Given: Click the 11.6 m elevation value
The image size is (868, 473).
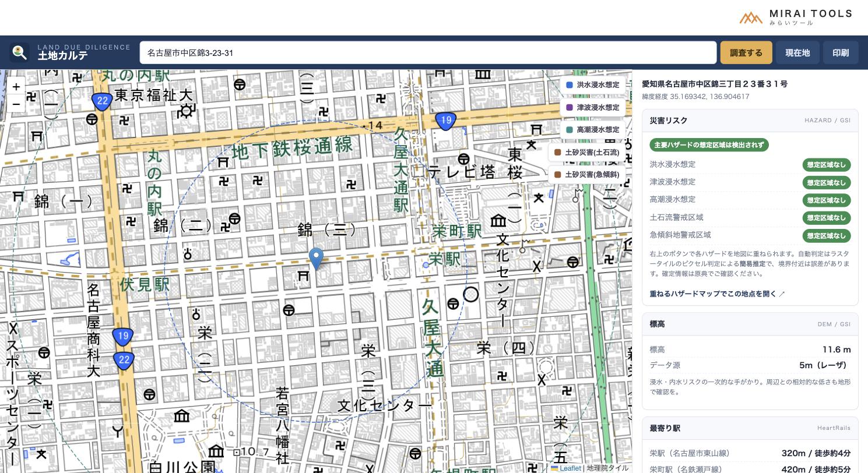Looking at the screenshot, I should [x=837, y=350].
